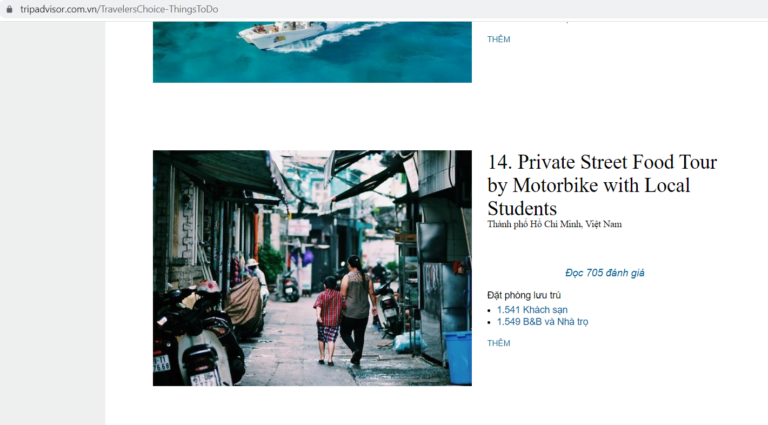Open the THÊM link beside the speedboat photo
This screenshot has width=768, height=425.
click(499, 39)
